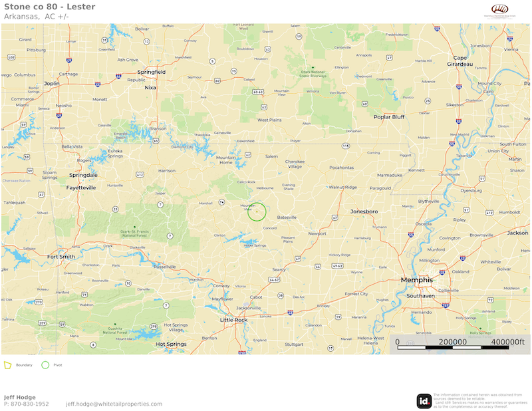Click the Springfield city label
Screen dimensions: 532x411
(x=152, y=72)
